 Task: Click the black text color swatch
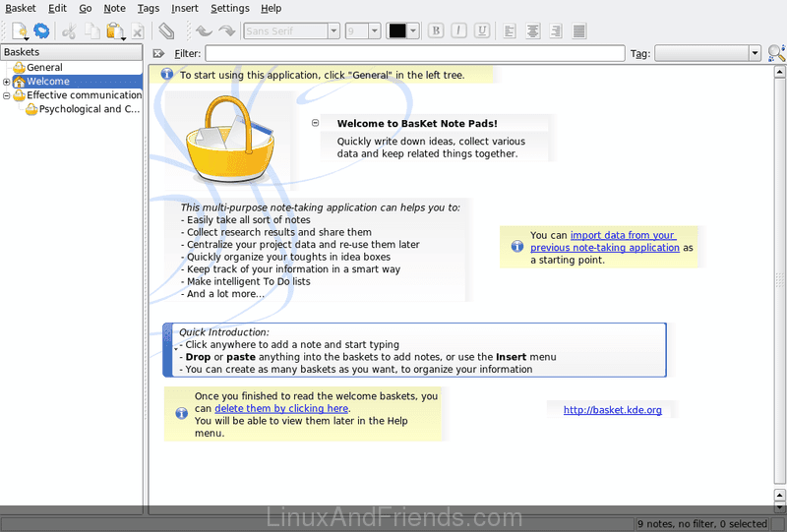(x=397, y=31)
